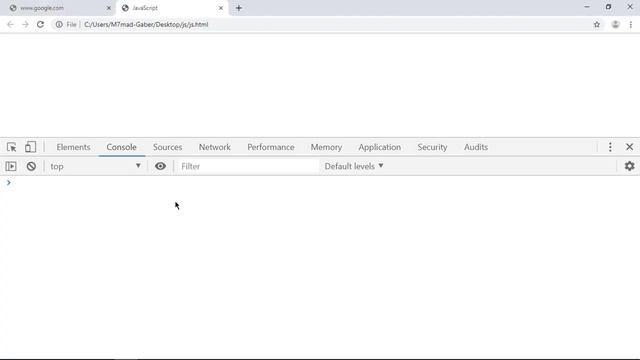Close the JavaScript tab
This screenshot has width=640, height=360.
coord(221,8)
